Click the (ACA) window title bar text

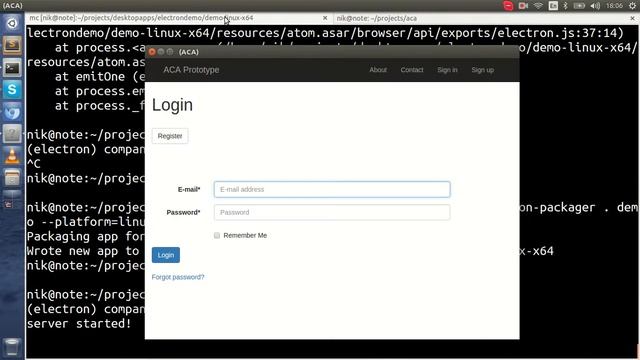189,52
